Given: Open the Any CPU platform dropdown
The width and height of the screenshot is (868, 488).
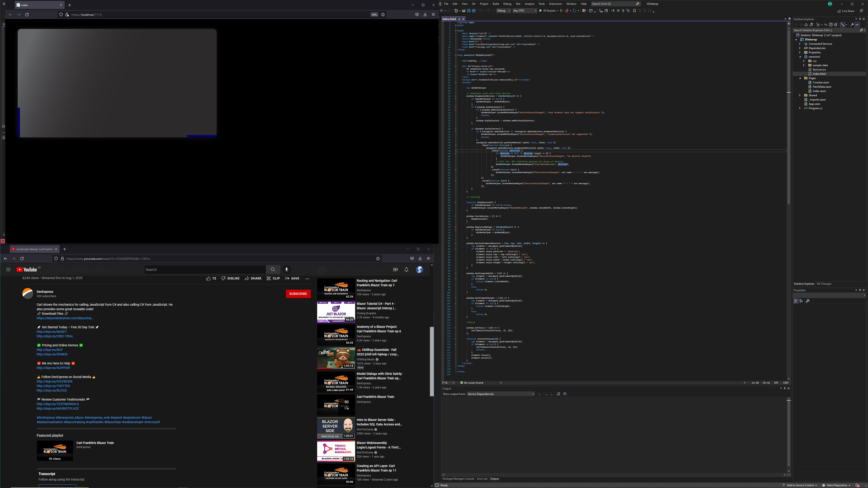Looking at the screenshot, I should coord(525,11).
